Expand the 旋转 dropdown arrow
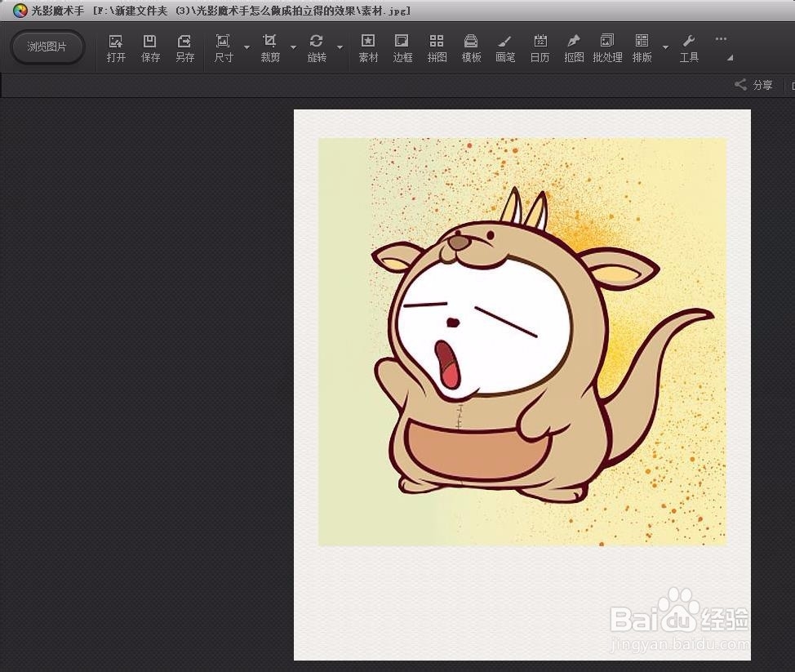The width and height of the screenshot is (795, 672). point(340,47)
